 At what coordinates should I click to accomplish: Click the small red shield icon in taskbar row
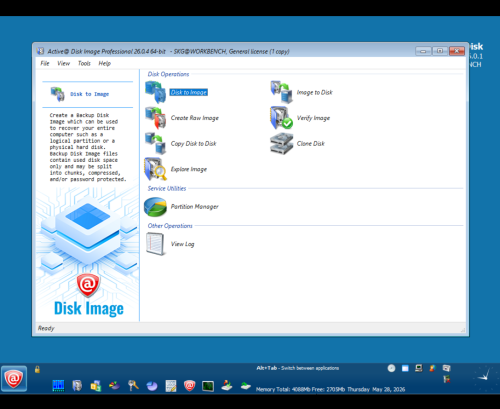point(189,386)
